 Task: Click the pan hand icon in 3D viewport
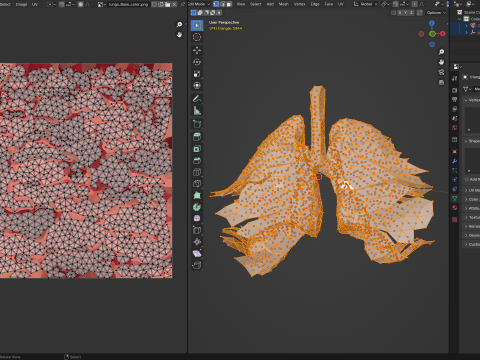pyautogui.click(x=441, y=62)
